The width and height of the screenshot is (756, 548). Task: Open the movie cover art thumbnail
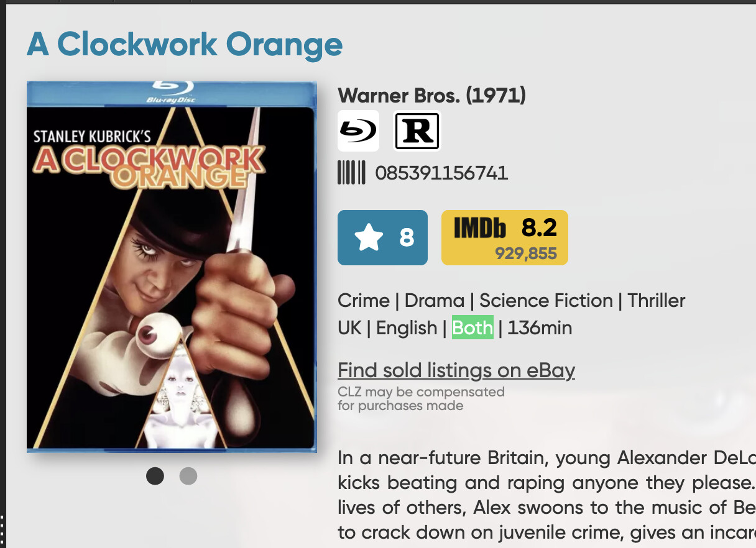[172, 267]
